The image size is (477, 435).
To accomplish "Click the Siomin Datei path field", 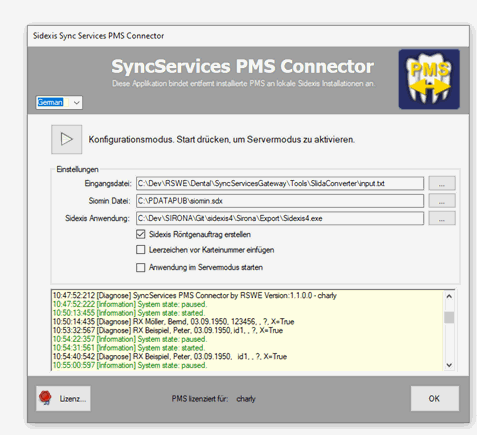I will (x=280, y=201).
